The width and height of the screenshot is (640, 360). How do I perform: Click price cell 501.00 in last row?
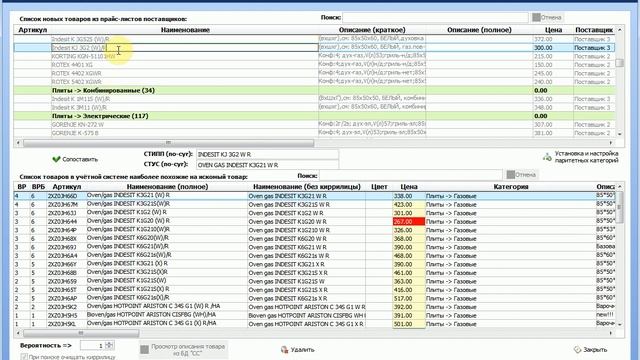tap(409, 324)
